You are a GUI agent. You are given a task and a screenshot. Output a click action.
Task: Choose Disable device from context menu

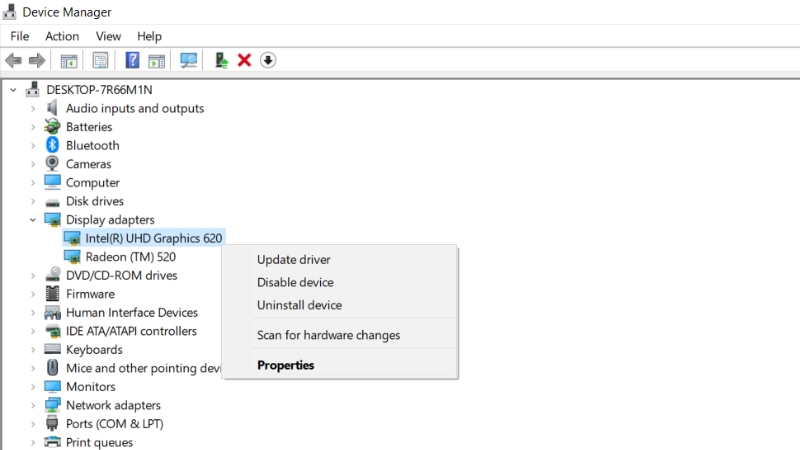(x=295, y=282)
